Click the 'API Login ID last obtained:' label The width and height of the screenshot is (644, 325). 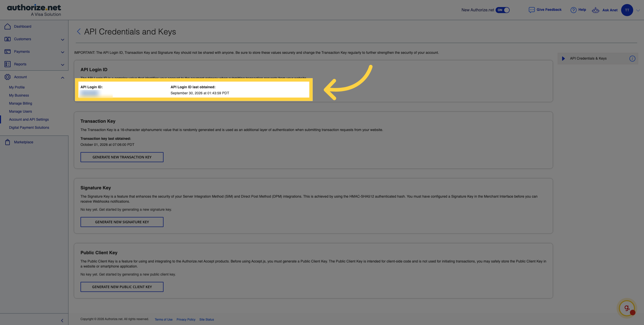193,87
